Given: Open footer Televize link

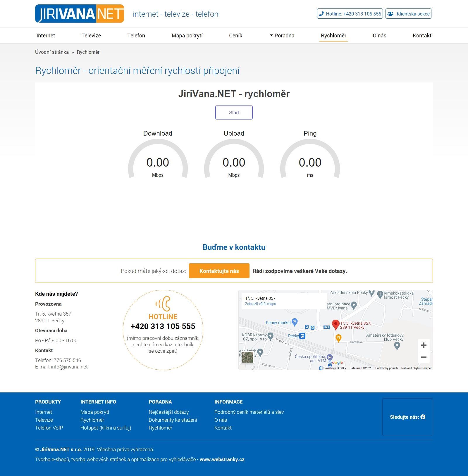Looking at the screenshot, I should 44,420.
